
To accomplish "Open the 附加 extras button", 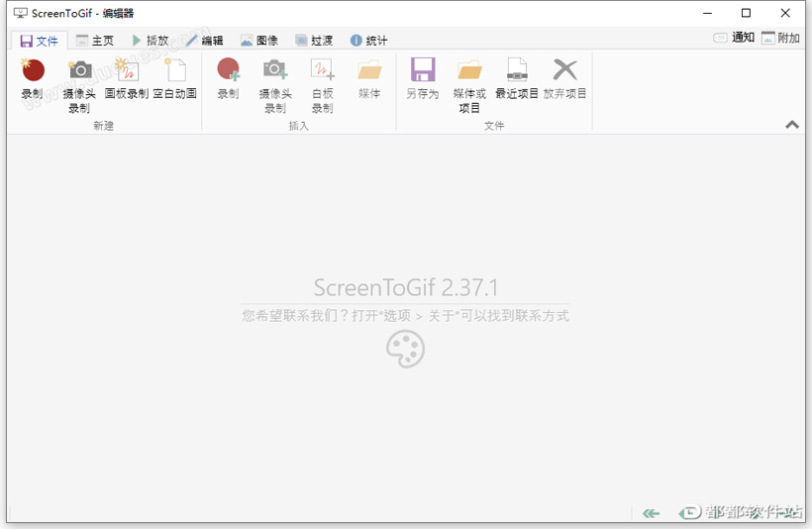I will coord(781,38).
